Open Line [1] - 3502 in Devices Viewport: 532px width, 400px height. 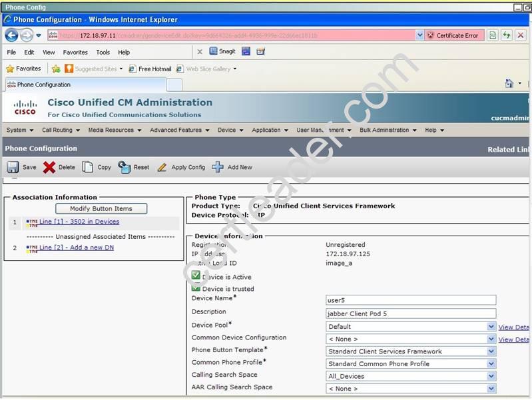pyautogui.click(x=79, y=222)
